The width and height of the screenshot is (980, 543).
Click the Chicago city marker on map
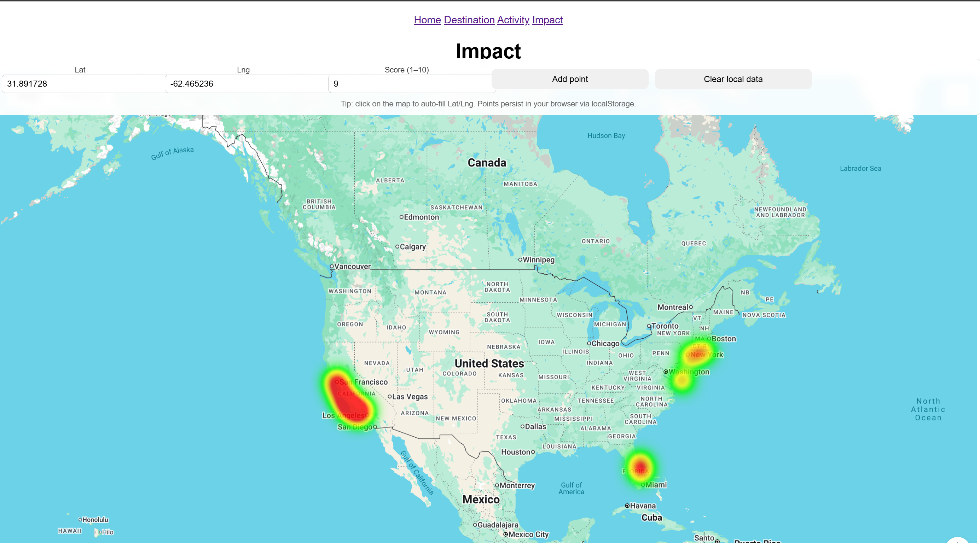pyautogui.click(x=589, y=343)
